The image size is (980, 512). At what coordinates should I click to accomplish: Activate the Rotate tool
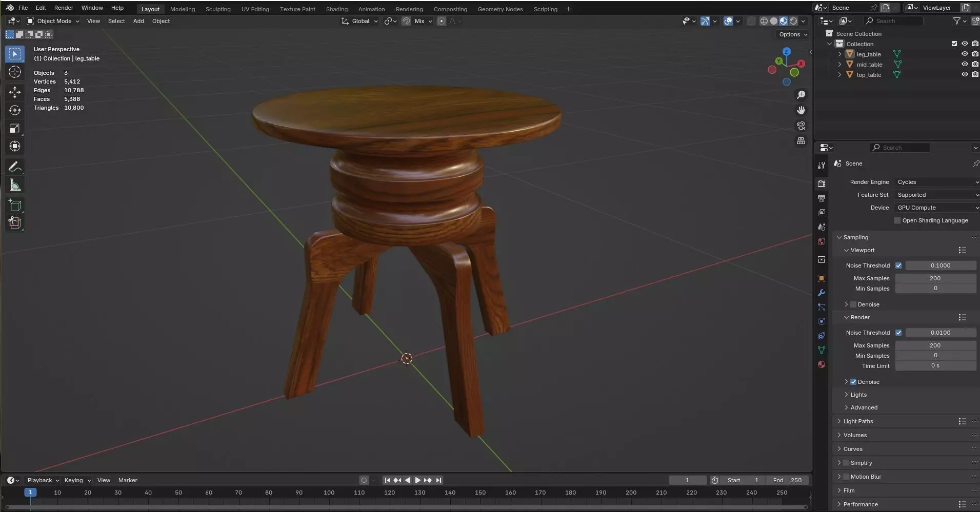click(15, 110)
